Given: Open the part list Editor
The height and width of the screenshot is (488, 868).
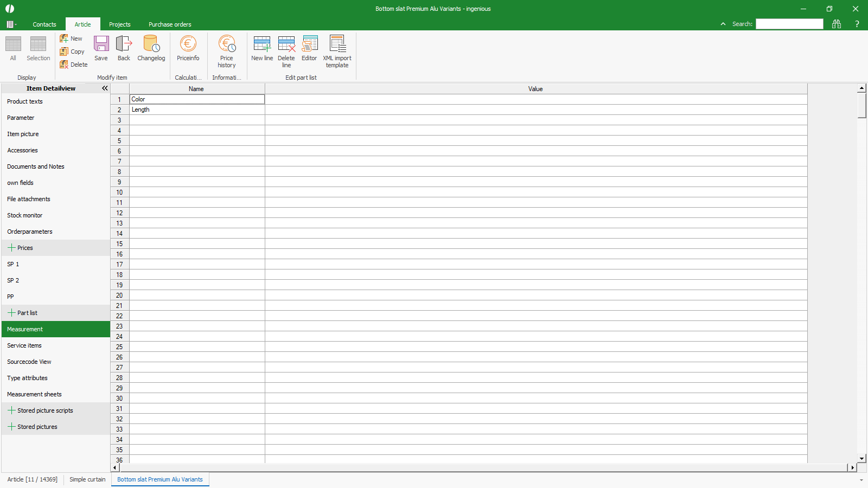Looking at the screenshot, I should coord(309,48).
